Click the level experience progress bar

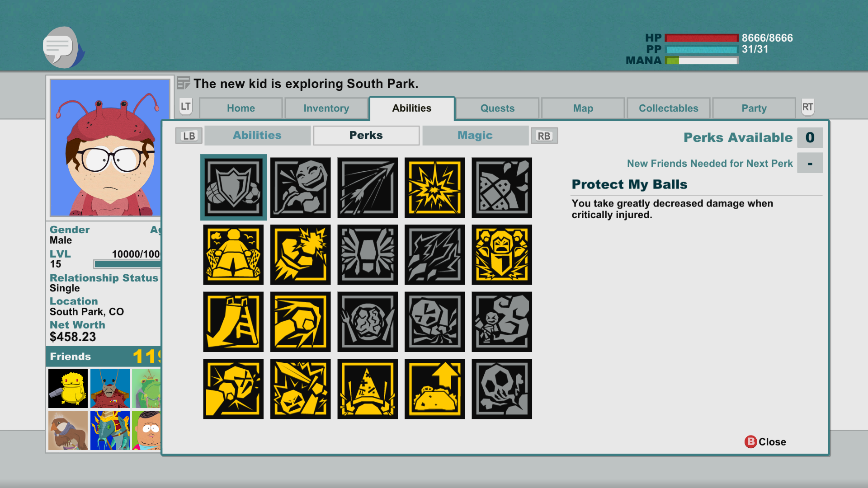pyautogui.click(x=127, y=264)
